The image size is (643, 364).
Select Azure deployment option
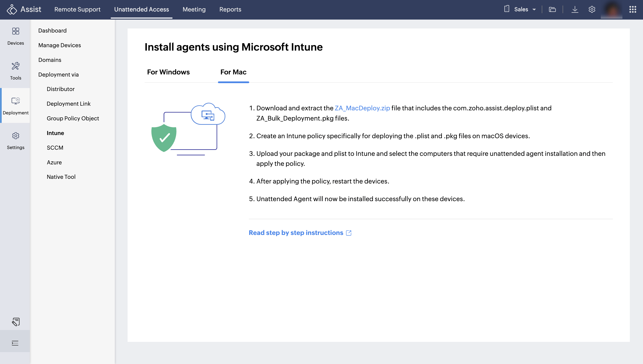click(x=54, y=162)
